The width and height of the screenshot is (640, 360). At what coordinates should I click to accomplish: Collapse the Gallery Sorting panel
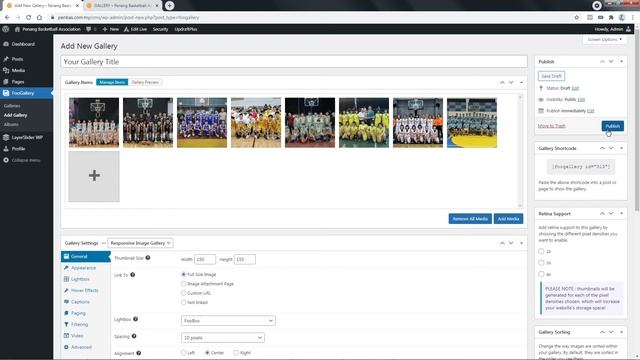(x=621, y=332)
